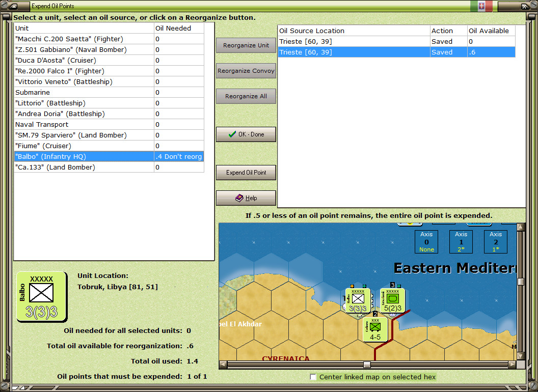Click the Axis 2 box on map
Image resolution: width=538 pixels, height=392 pixels.
(495, 242)
